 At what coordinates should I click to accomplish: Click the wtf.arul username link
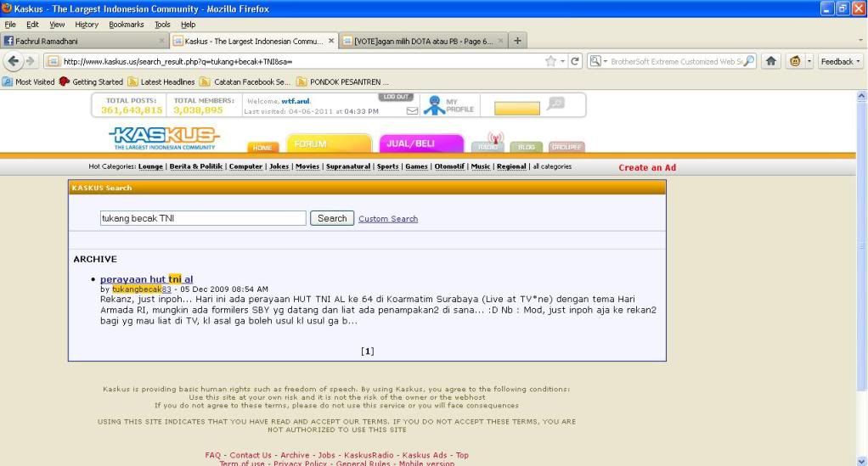[x=296, y=101]
